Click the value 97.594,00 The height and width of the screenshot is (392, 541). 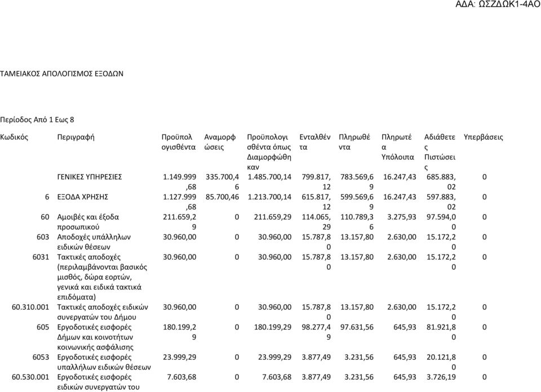tap(441, 222)
